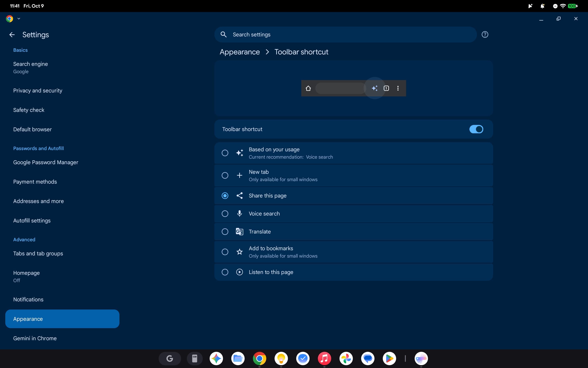588x368 pixels.
Task: Open Tabs and tab groups settings
Action: [62, 254]
